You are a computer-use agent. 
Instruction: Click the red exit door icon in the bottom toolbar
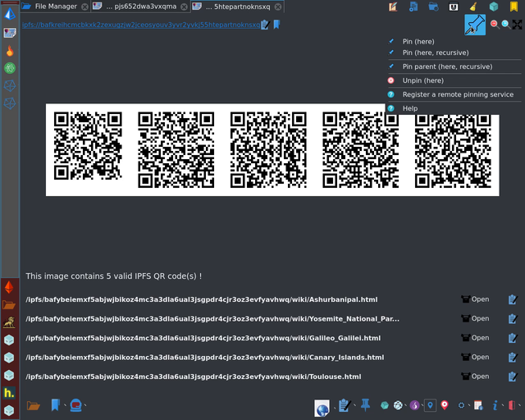(512, 405)
